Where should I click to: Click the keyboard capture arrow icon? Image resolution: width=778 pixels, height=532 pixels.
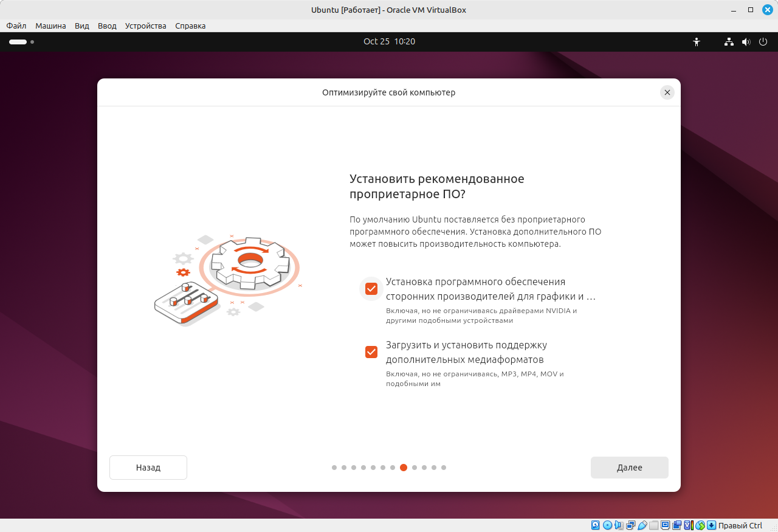point(711,525)
